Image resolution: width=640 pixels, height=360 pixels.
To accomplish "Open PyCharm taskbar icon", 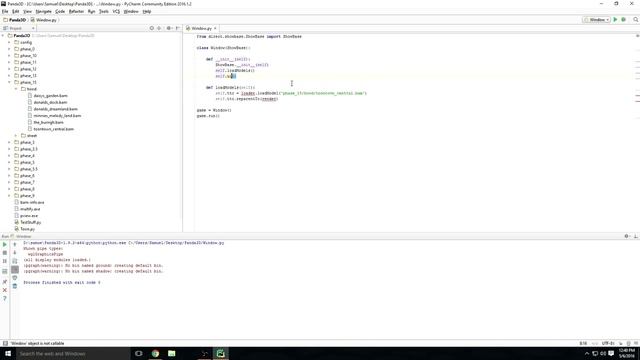I will click(x=220, y=353).
